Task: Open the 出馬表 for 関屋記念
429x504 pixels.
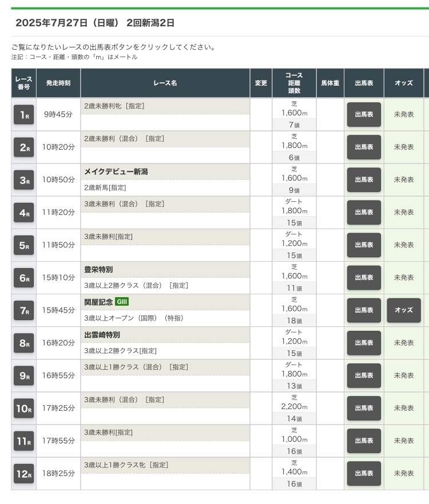Action: point(364,310)
